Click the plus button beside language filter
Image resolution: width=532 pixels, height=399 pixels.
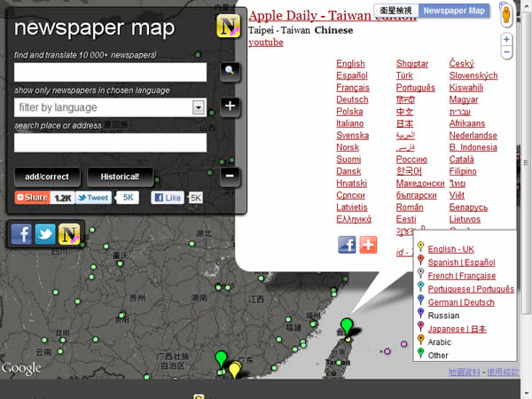230,106
